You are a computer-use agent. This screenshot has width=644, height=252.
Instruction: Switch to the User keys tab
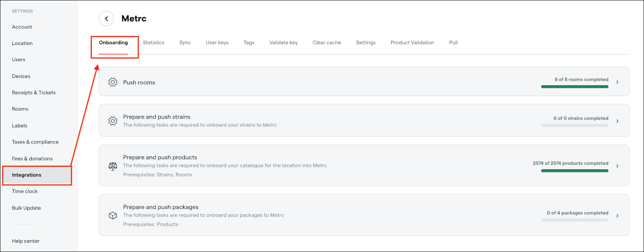click(217, 43)
